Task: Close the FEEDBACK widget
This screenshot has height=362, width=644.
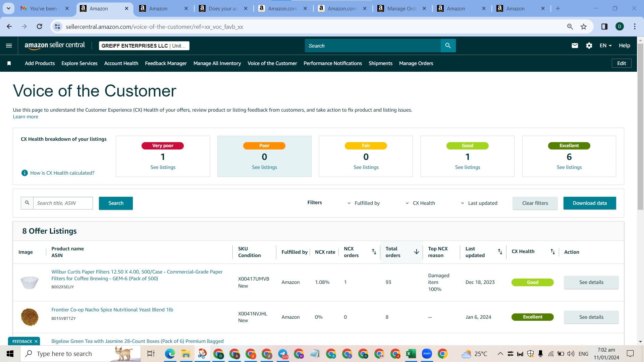Action: (36, 342)
